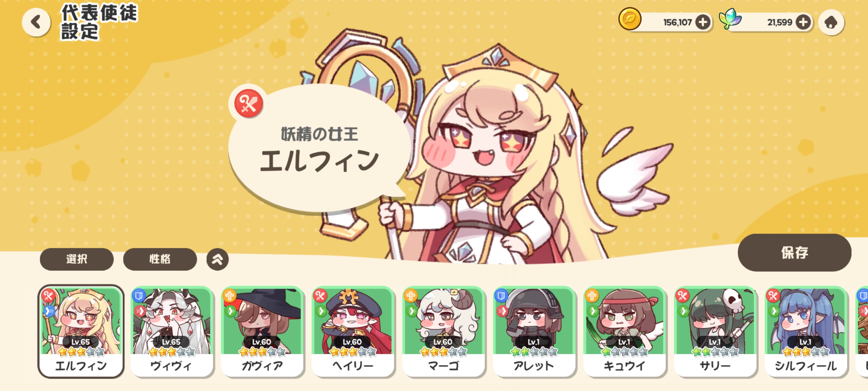Open the 性格 filter dropdown
Image resolution: width=868 pixels, height=391 pixels.
tap(160, 259)
